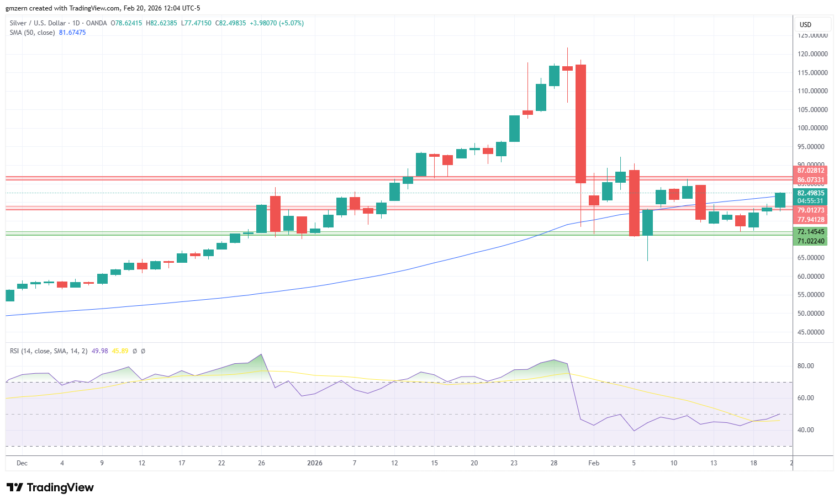The image size is (839, 504).
Task: Select the high value H82.62385
Action: pyautogui.click(x=161, y=23)
